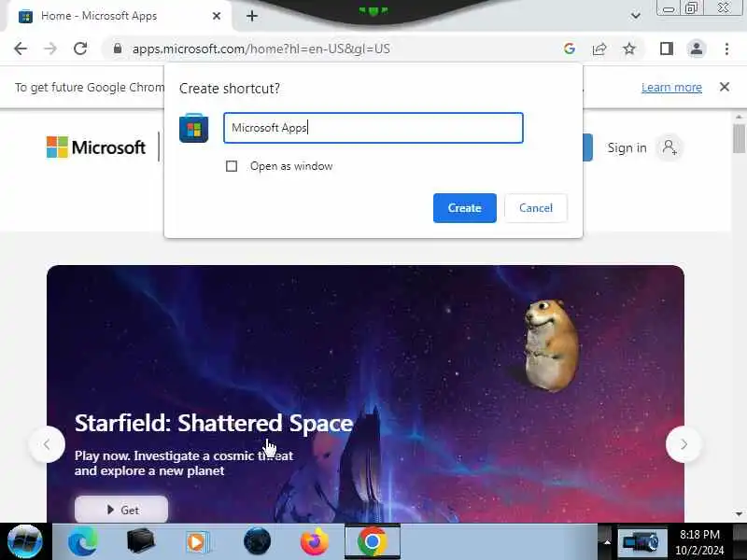Open the Chrome side panel
This screenshot has width=747, height=560.
click(x=667, y=49)
